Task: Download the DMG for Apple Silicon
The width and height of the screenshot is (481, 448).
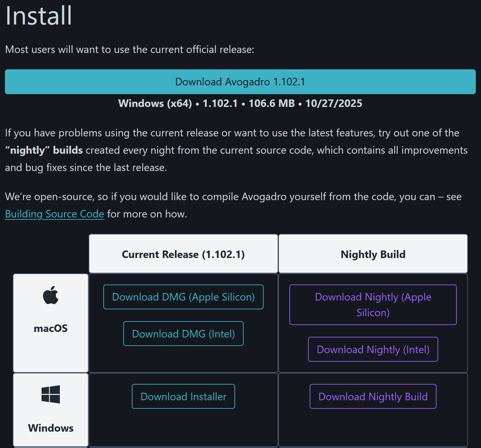Action: coord(183,297)
